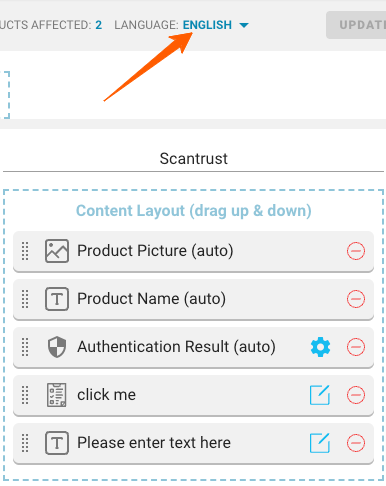
Task: Grab Product Picture drag handle
Action: click(x=25, y=251)
